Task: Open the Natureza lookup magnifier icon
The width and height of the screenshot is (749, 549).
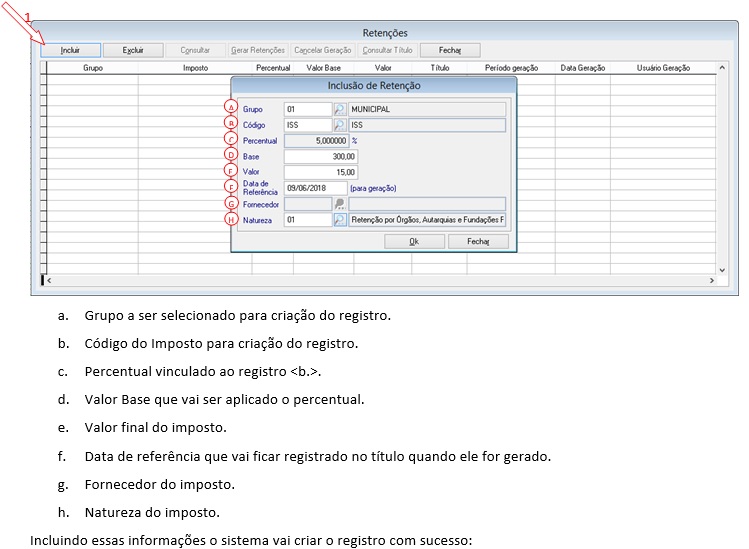Action: pyautogui.click(x=340, y=220)
